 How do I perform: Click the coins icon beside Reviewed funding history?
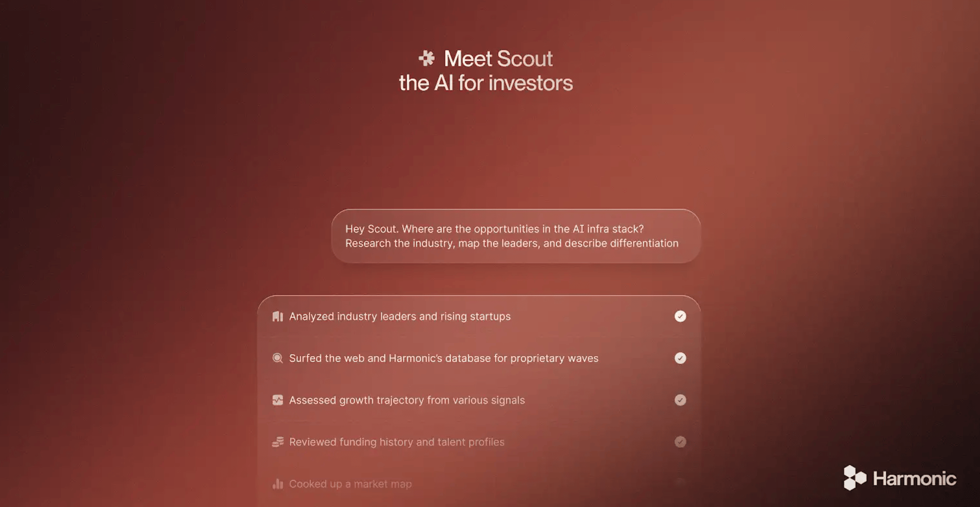tap(278, 442)
